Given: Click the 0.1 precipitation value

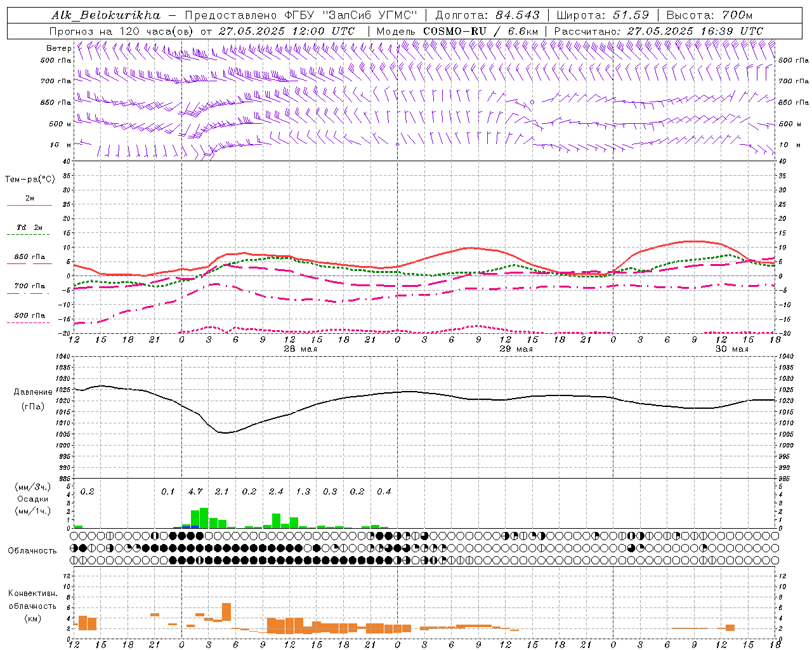Looking at the screenshot, I should (x=167, y=492).
